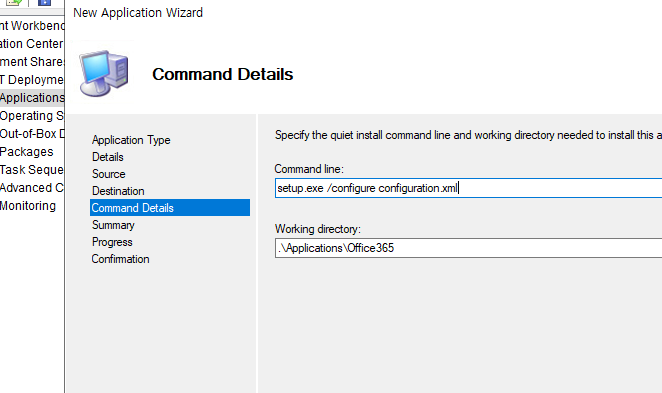Expand Advanced Configuration node

pyautogui.click(x=32, y=187)
